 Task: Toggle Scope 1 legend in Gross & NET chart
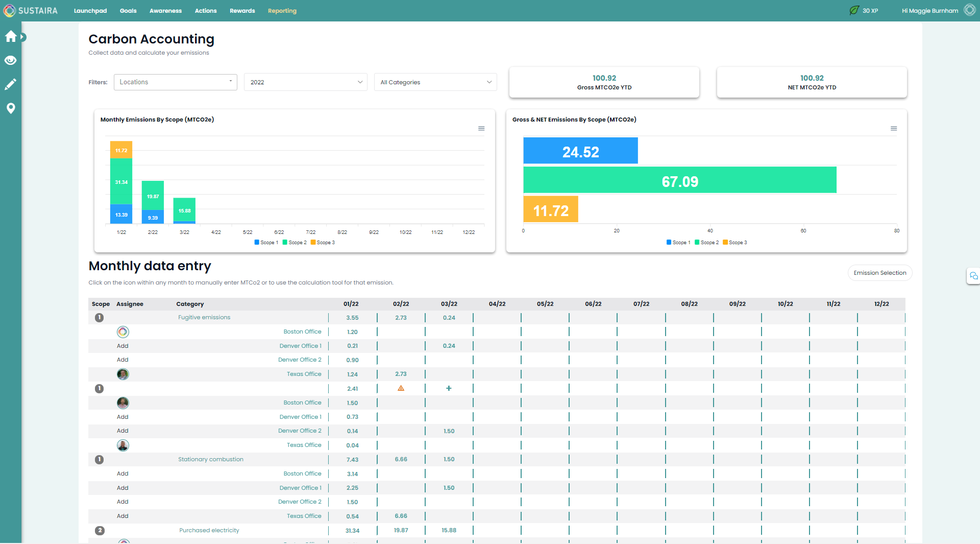click(678, 243)
